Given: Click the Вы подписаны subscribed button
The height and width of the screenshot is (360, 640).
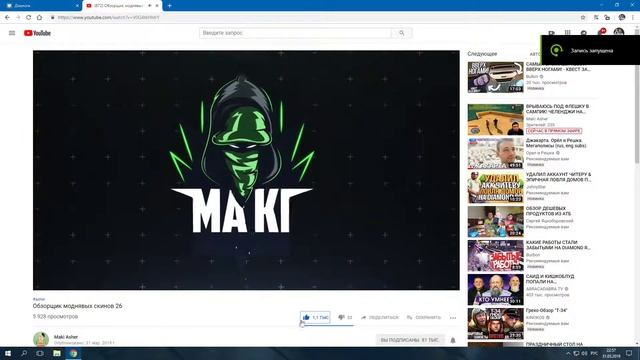Looking at the screenshot, I should [x=410, y=340].
